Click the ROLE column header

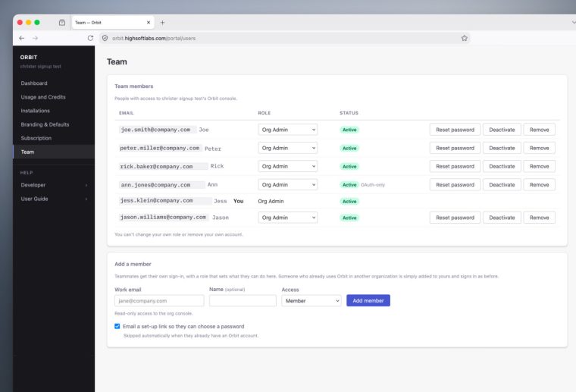264,113
